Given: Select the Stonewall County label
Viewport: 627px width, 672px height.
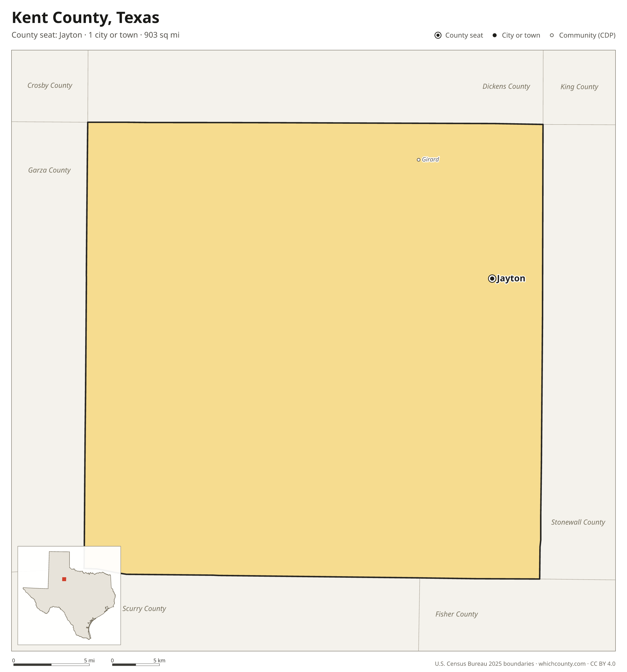Looking at the screenshot, I should (578, 522).
